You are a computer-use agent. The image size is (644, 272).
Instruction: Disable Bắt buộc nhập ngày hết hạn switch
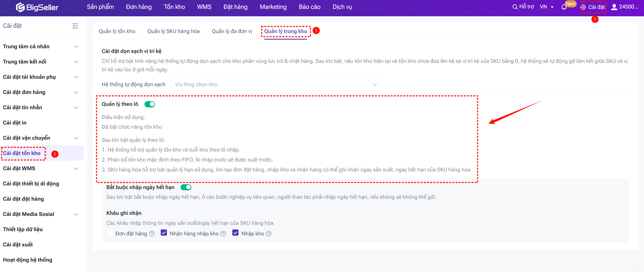(186, 187)
